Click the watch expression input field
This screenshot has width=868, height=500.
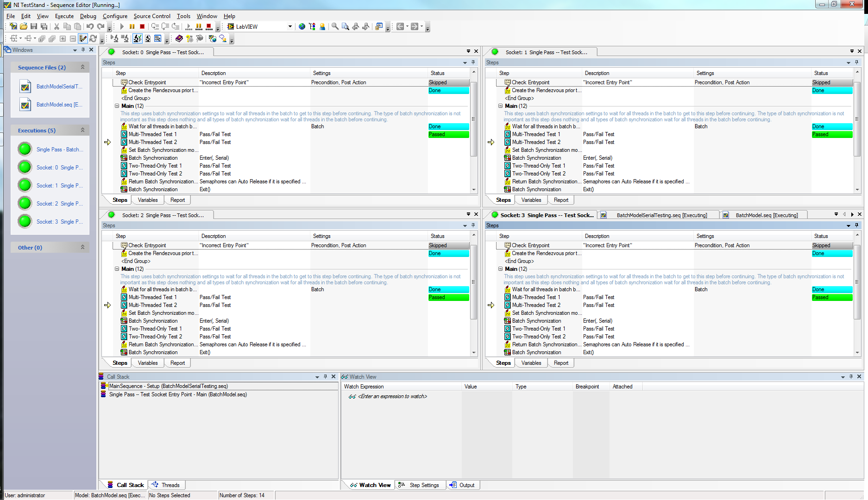click(x=392, y=396)
